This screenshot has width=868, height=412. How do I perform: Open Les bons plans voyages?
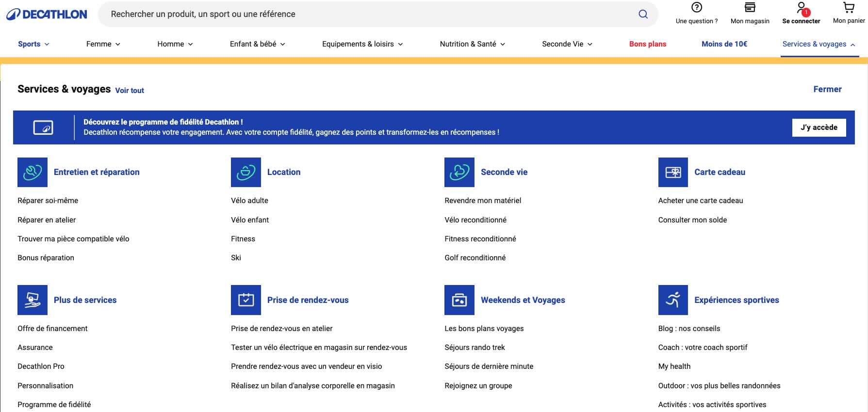coord(484,329)
